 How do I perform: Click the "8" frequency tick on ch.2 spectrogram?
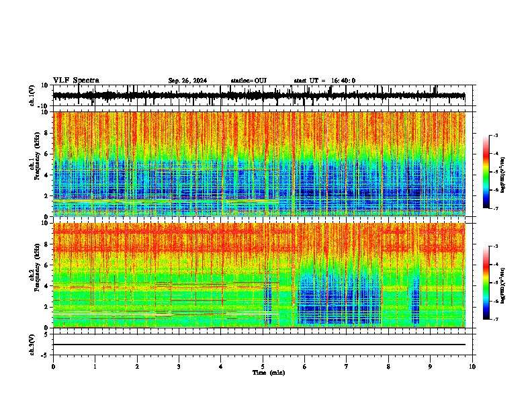pos(46,244)
